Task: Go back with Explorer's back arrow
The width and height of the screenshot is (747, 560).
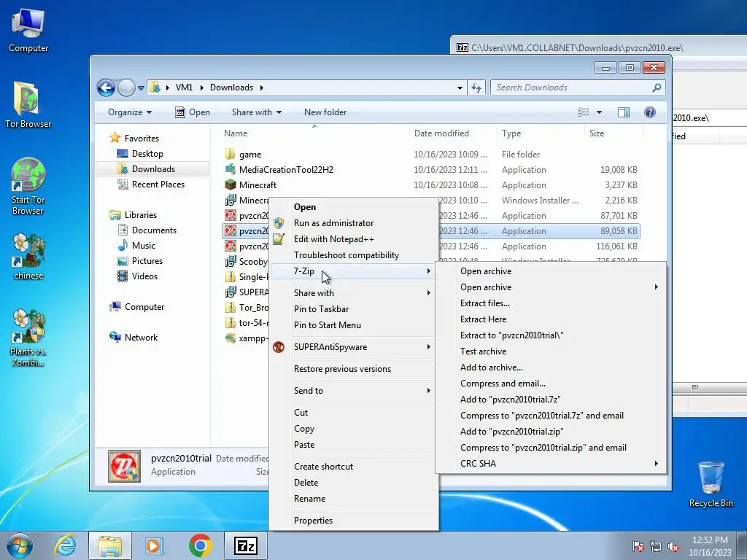Action: (106, 87)
